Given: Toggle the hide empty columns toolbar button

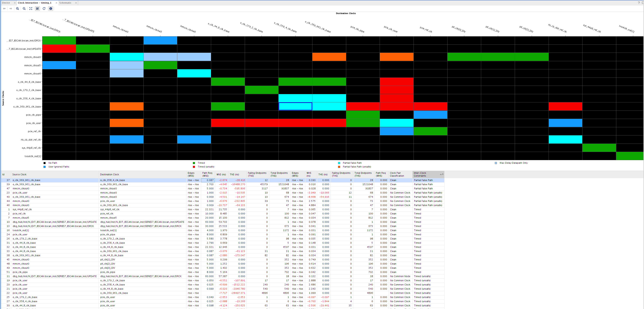Looking at the screenshot, I should pos(37,9).
